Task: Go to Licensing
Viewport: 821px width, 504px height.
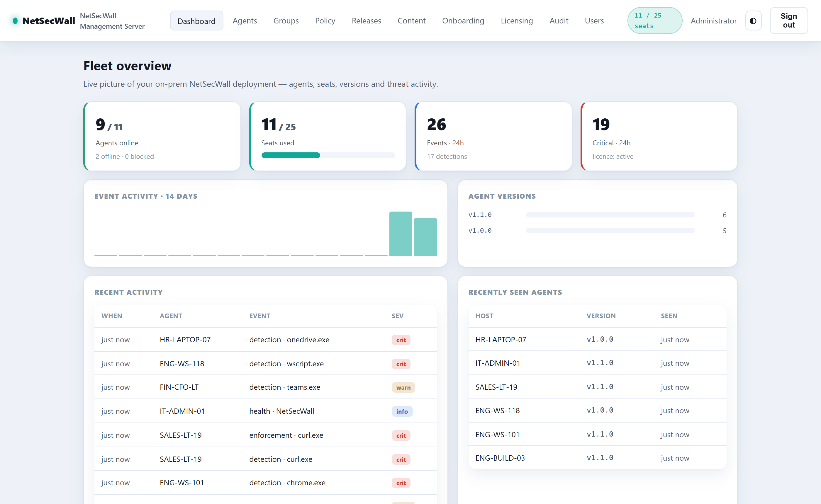Action: click(x=517, y=21)
